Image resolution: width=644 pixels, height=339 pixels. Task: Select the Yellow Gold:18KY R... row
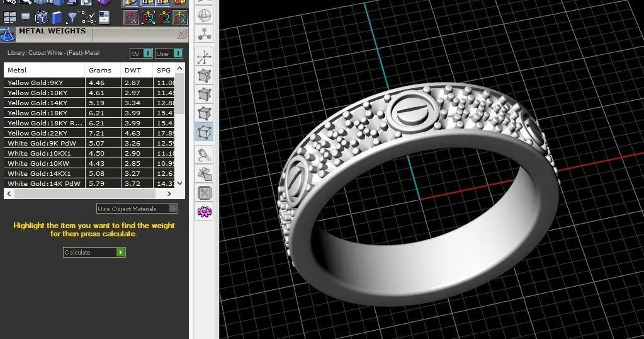pos(89,123)
